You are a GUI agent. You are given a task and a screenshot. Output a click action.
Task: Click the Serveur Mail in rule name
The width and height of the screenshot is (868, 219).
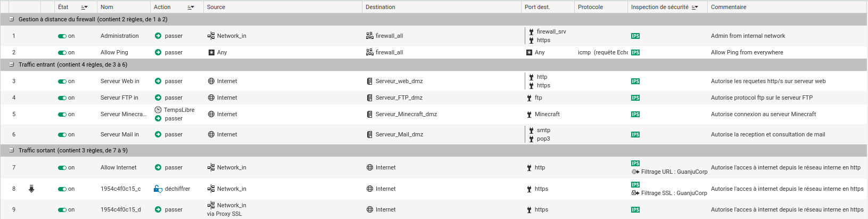click(x=120, y=134)
